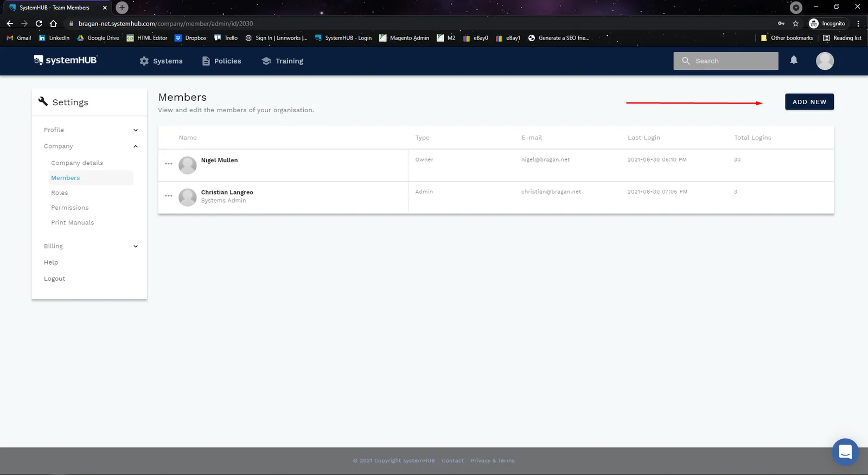The height and width of the screenshot is (475, 868).
Task: Collapse the Company section
Action: 90,146
